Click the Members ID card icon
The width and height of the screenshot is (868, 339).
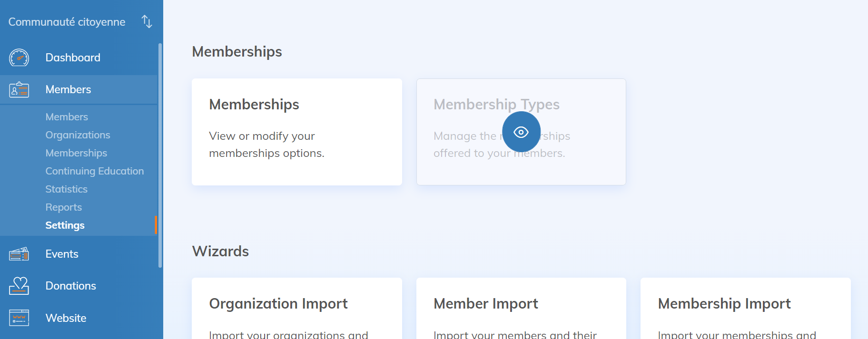click(x=19, y=89)
